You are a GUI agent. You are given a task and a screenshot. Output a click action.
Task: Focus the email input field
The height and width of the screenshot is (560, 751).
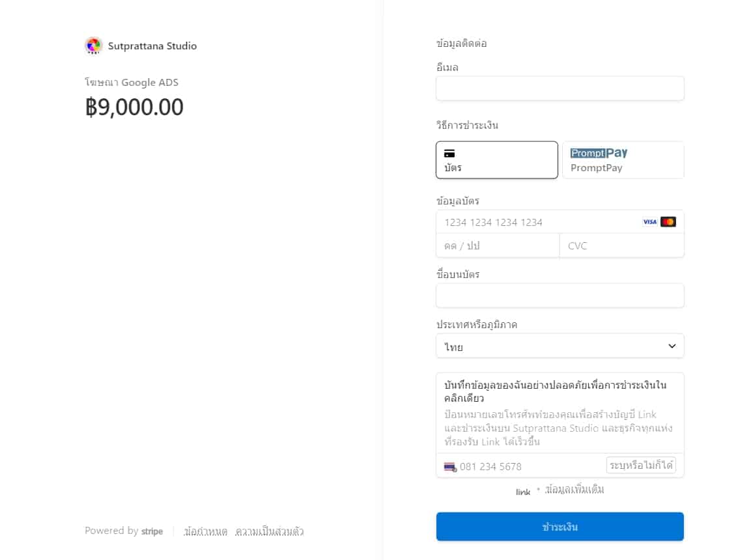(x=560, y=89)
